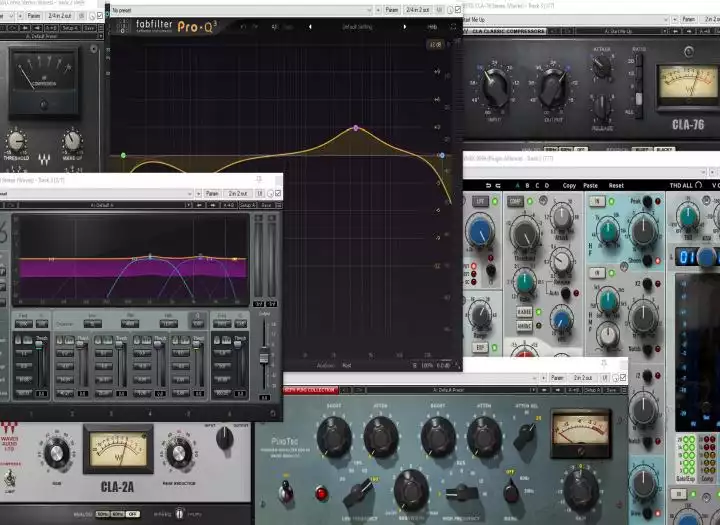Click the teal THD knob
Image resolution: width=720 pixels, height=525 pixels.
click(688, 217)
